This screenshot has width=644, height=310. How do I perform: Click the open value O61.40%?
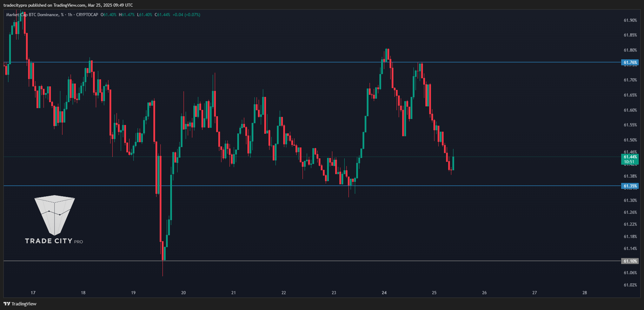click(108, 15)
